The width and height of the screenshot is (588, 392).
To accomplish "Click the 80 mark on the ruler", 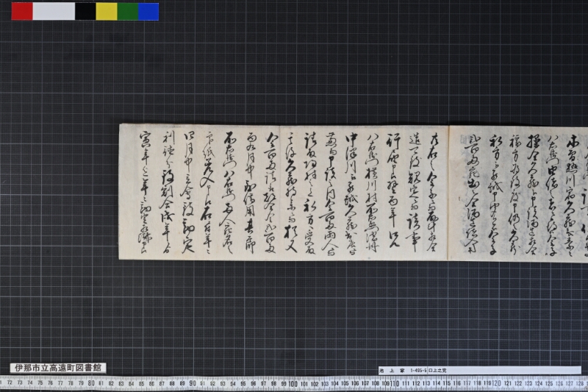I will pos(91,383).
